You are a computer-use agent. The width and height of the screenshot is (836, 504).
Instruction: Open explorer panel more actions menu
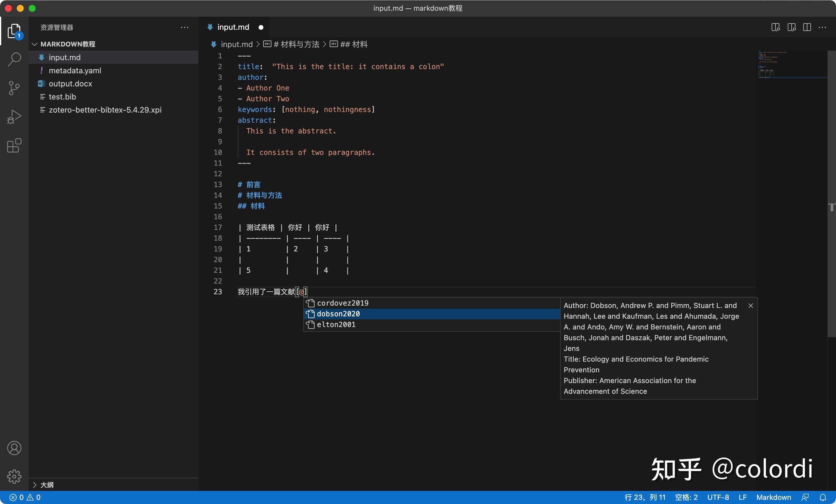point(185,27)
